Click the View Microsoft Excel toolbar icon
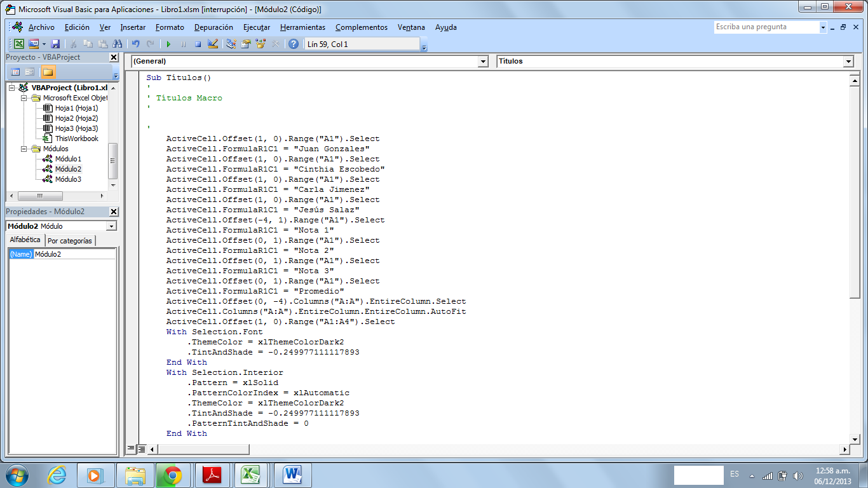 [19, 44]
